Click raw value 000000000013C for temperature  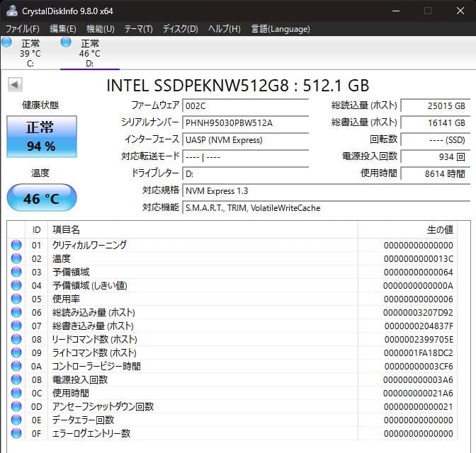click(419, 259)
